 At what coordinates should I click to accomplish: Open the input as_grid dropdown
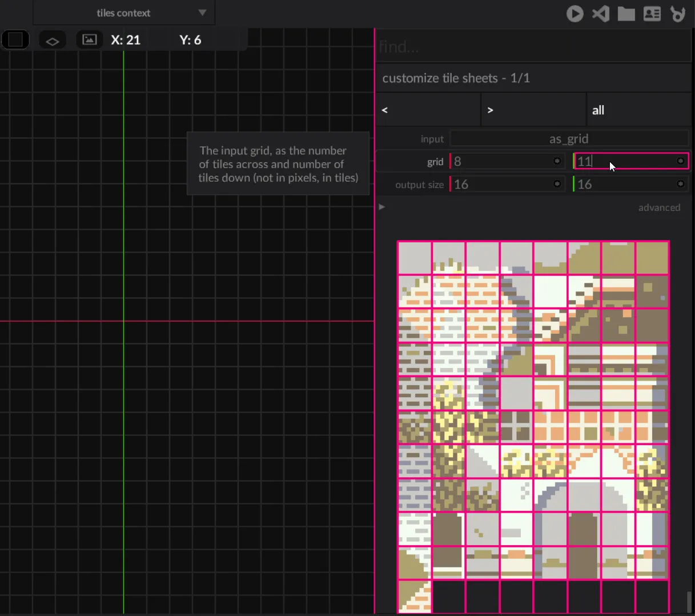click(x=569, y=139)
